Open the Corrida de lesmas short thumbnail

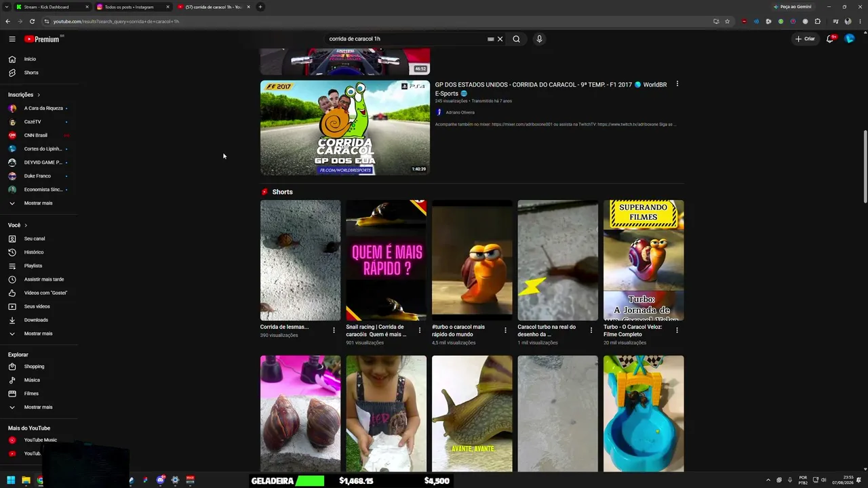pos(300,260)
